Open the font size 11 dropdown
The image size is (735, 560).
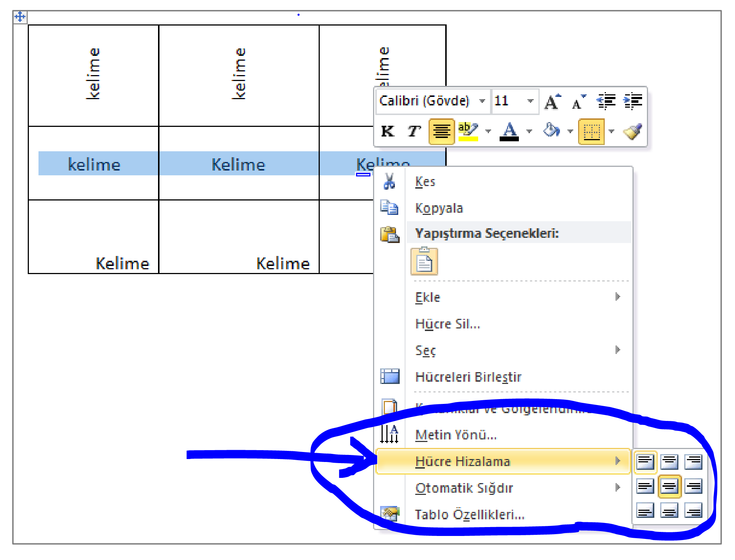coord(530,101)
